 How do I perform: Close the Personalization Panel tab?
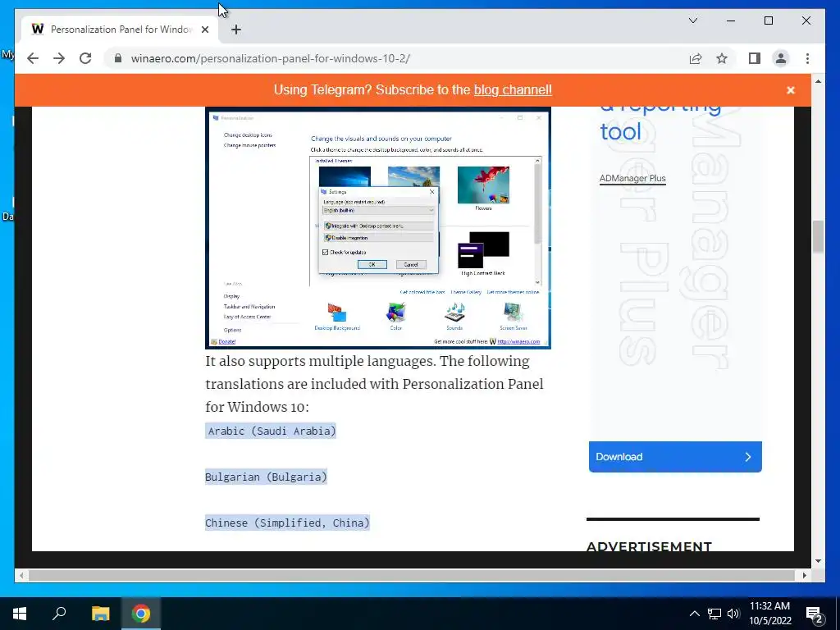point(204,30)
